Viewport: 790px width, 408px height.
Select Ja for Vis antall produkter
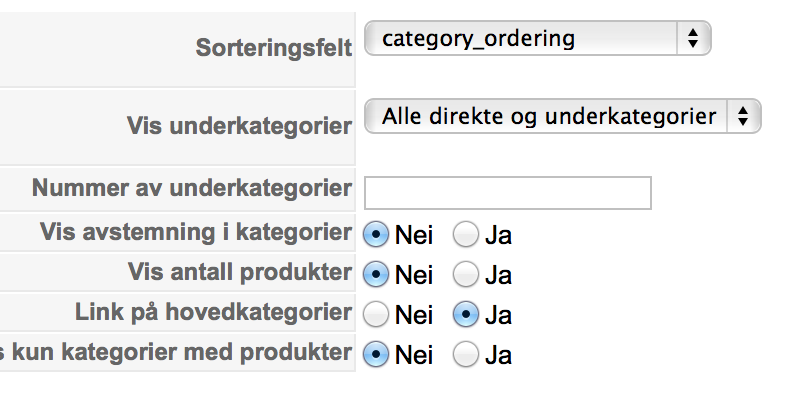[466, 274]
